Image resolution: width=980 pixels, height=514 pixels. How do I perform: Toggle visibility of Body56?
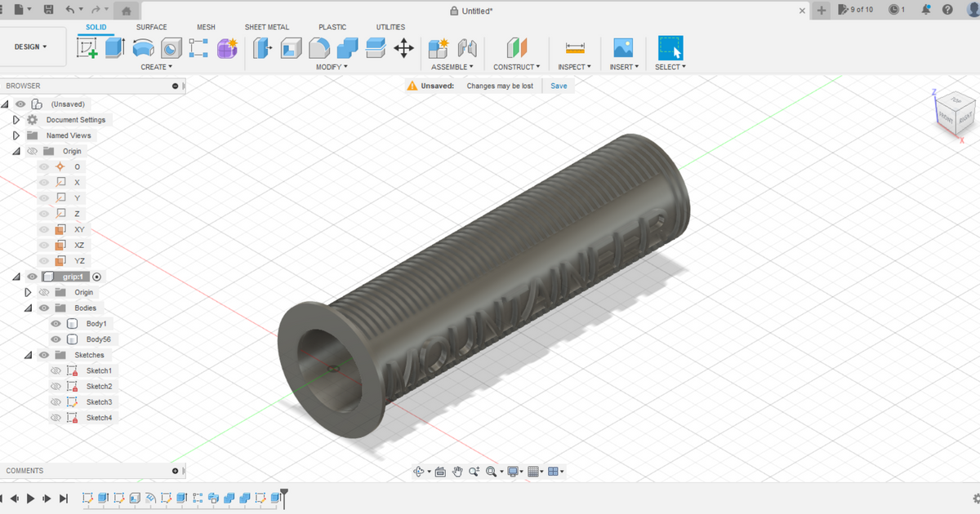tap(55, 339)
